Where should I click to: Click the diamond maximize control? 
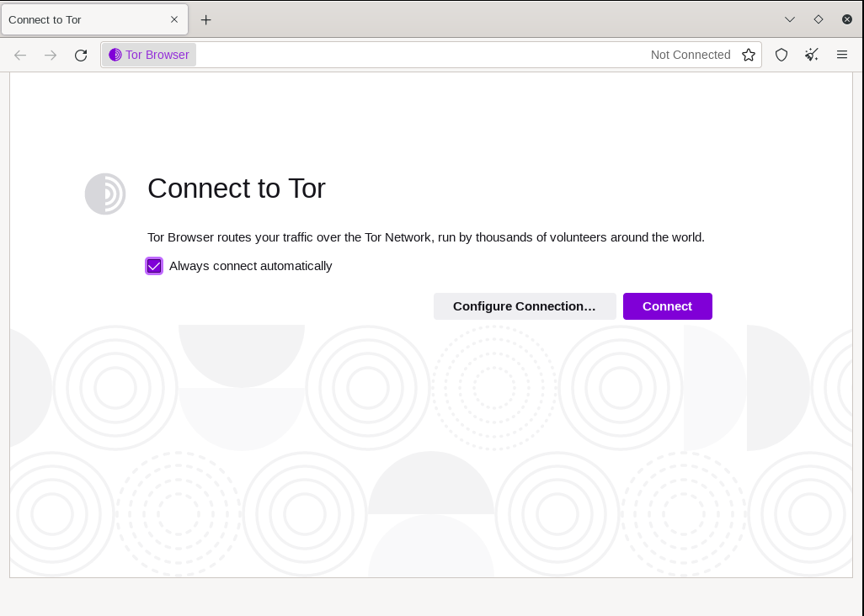click(x=819, y=19)
